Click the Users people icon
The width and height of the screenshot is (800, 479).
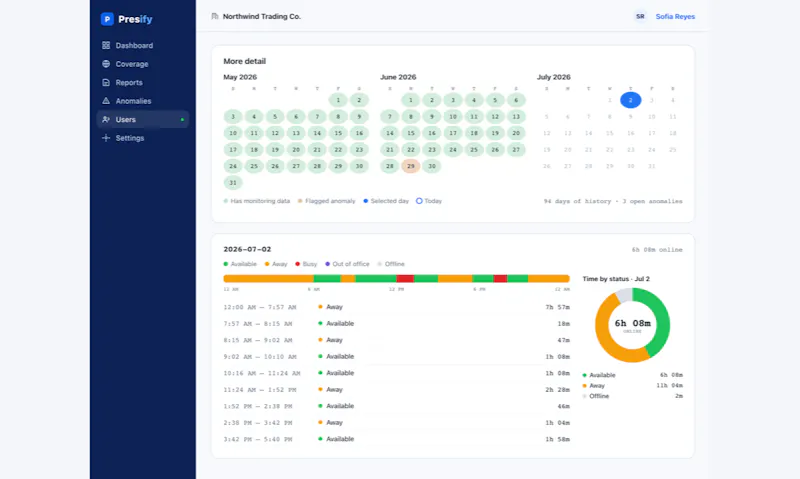pos(106,119)
